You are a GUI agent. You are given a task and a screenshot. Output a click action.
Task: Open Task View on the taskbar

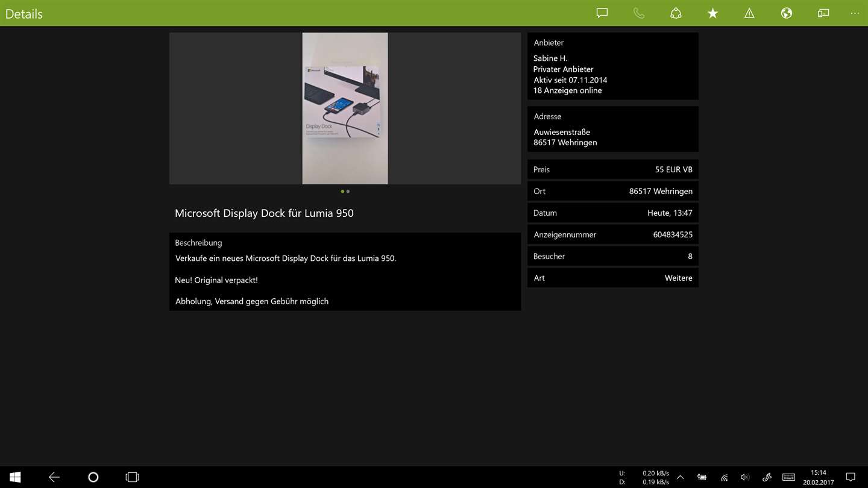(x=132, y=477)
